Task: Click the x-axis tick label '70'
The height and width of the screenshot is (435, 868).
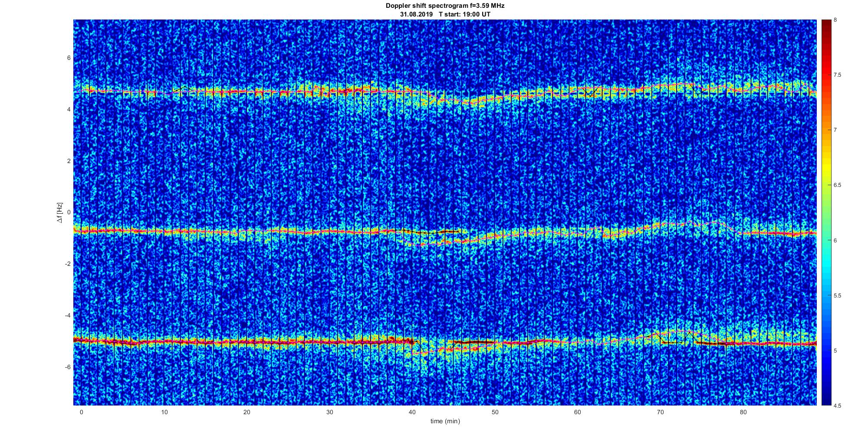Action: tap(661, 412)
